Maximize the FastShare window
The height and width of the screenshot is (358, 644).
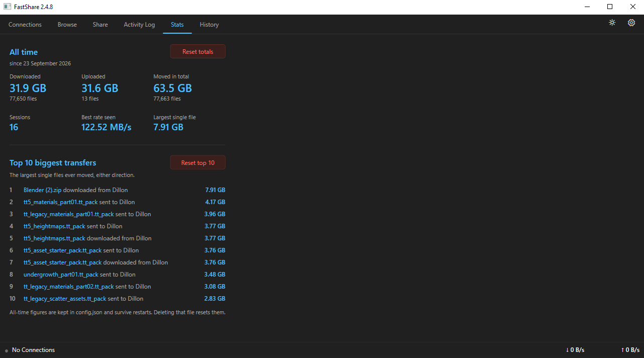click(610, 7)
